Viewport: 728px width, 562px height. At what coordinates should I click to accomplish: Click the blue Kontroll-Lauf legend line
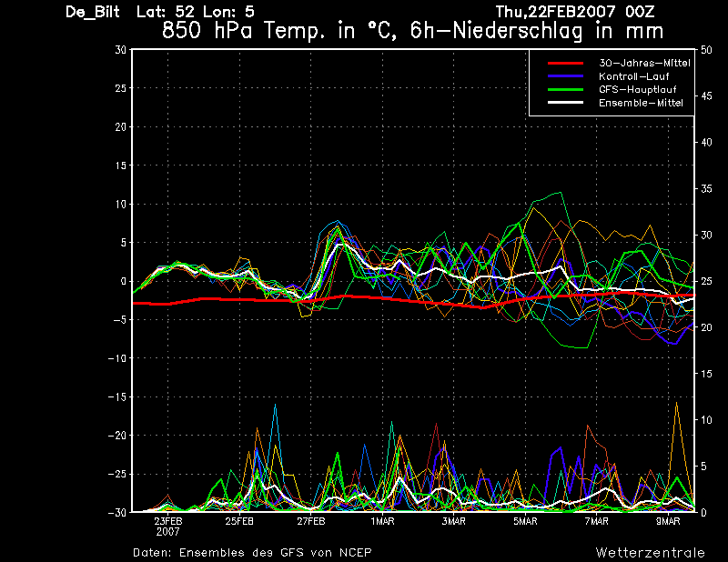(565, 76)
